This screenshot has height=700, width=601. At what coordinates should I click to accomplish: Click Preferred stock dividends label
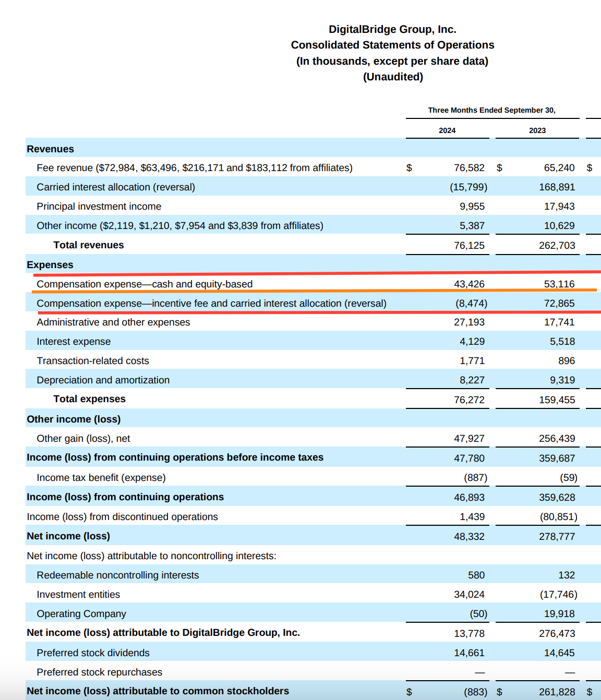click(93, 653)
